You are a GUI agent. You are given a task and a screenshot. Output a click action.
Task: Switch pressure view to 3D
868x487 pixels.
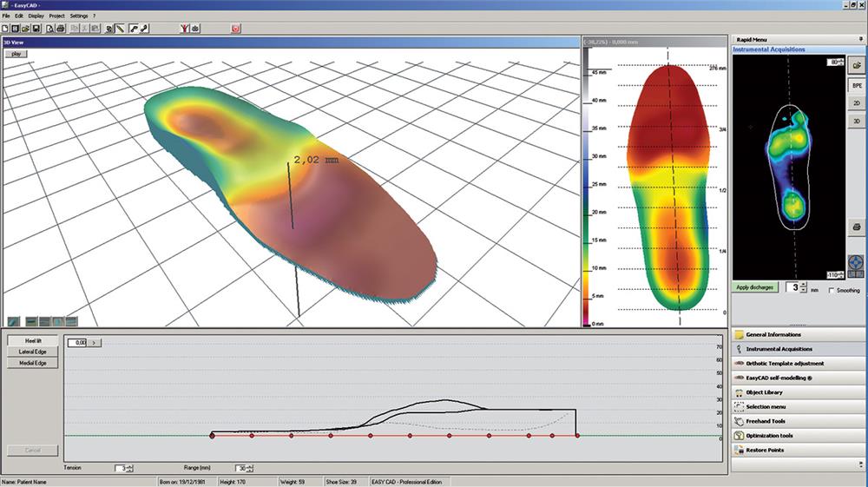(856, 122)
